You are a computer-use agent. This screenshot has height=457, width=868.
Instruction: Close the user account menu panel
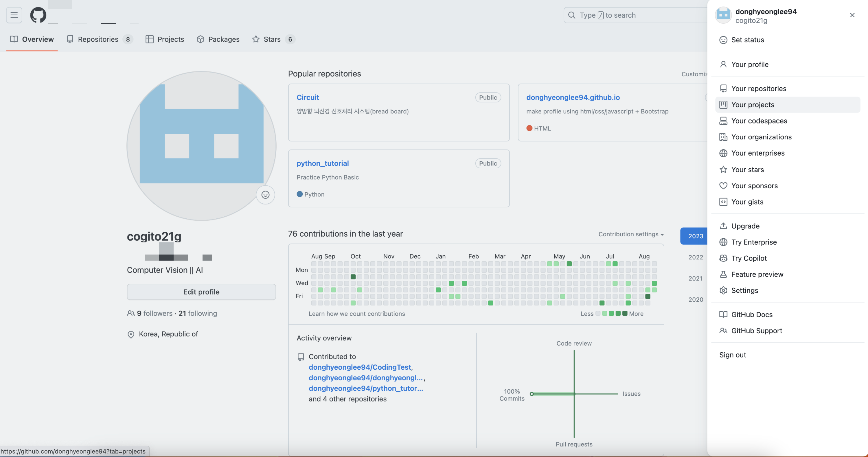pyautogui.click(x=852, y=15)
